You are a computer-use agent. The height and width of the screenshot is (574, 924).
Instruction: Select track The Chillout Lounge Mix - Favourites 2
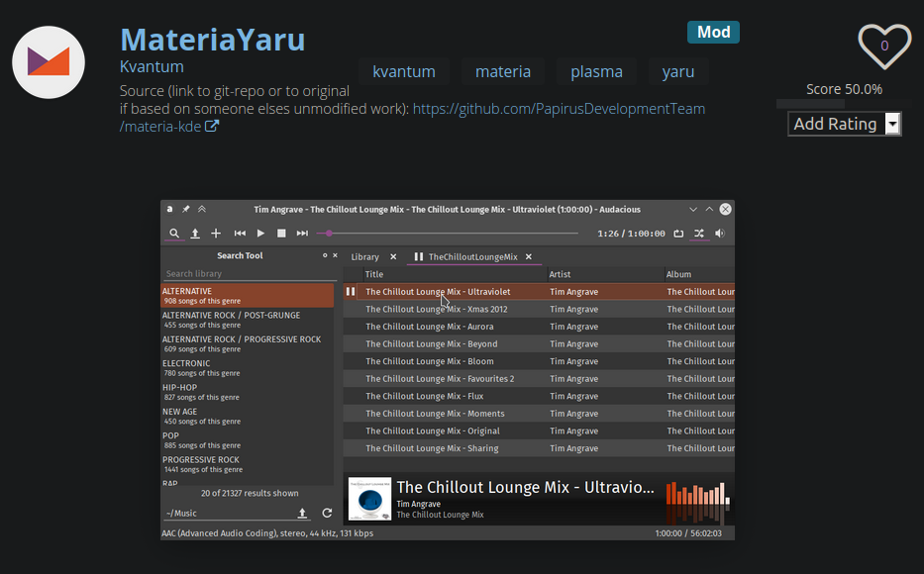tap(539, 379)
